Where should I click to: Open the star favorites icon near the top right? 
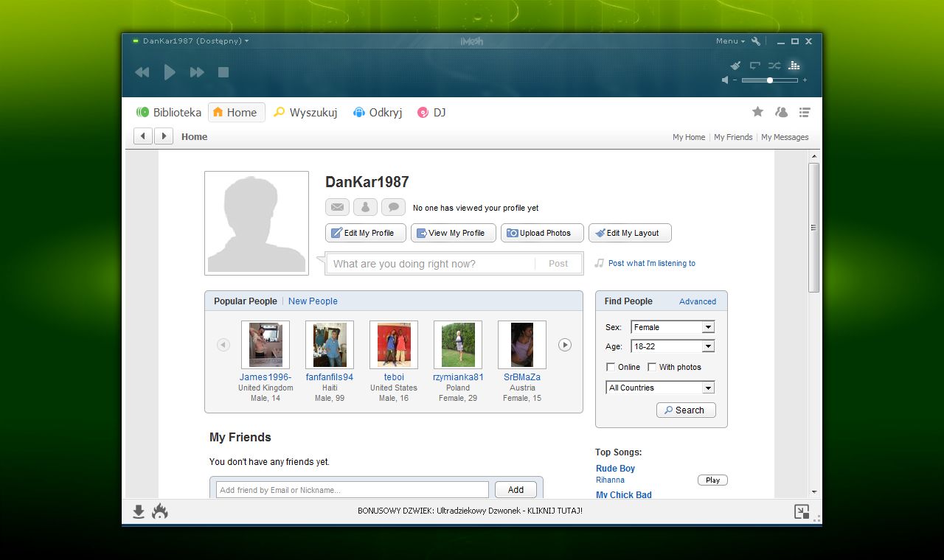tap(757, 111)
